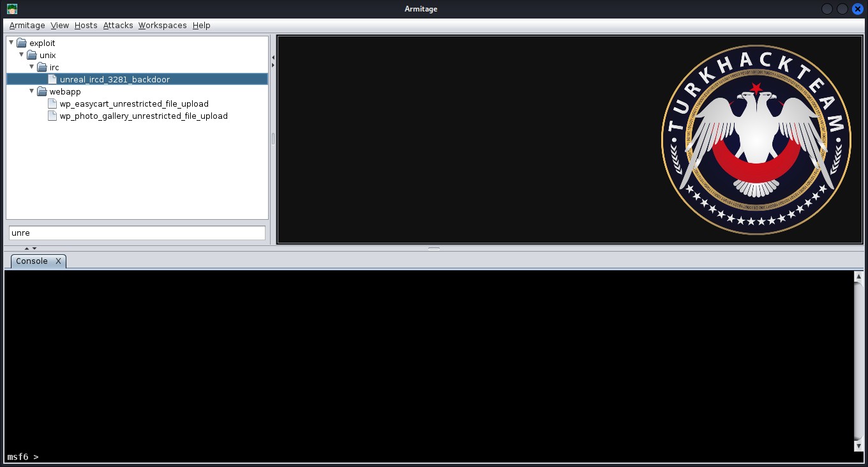
Task: Click the Armitage app icon in title bar
Action: tap(11, 9)
